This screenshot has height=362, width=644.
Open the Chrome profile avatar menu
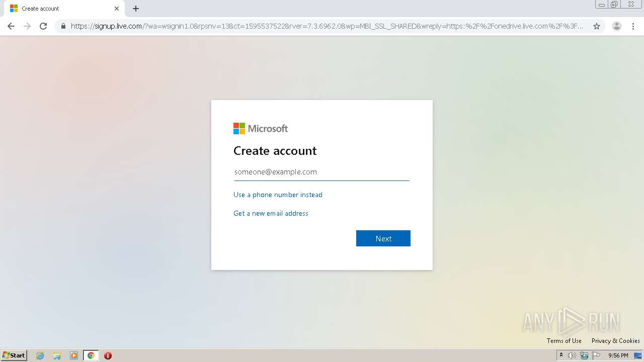point(616,26)
